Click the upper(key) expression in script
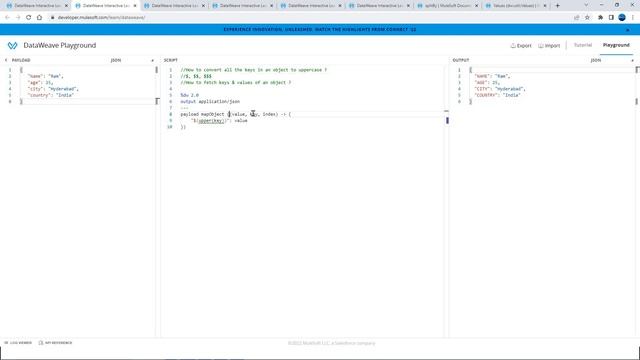The image size is (640, 360). tap(211, 121)
